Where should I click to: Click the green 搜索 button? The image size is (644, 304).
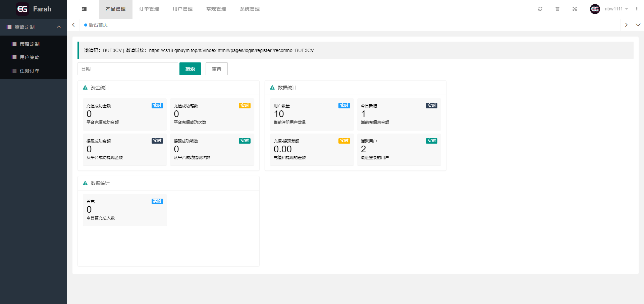click(x=190, y=69)
